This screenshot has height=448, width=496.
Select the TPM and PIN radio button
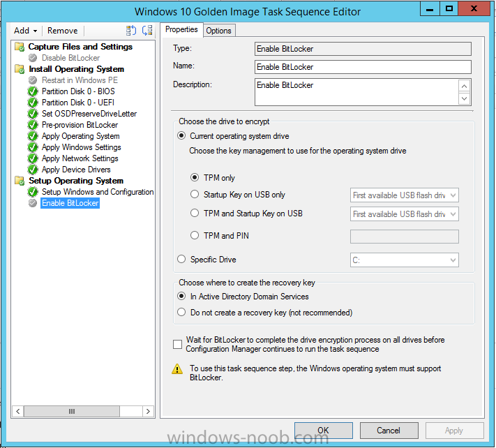tap(195, 236)
